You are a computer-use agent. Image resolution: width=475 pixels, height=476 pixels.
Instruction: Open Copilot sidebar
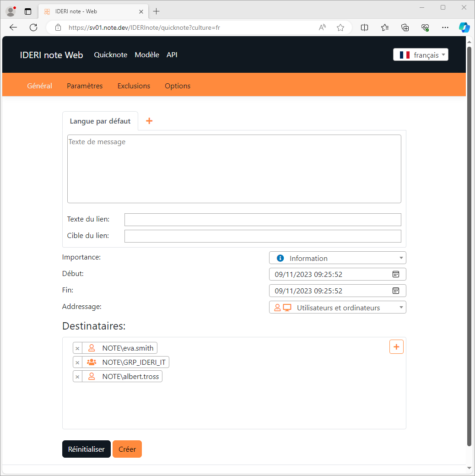464,27
